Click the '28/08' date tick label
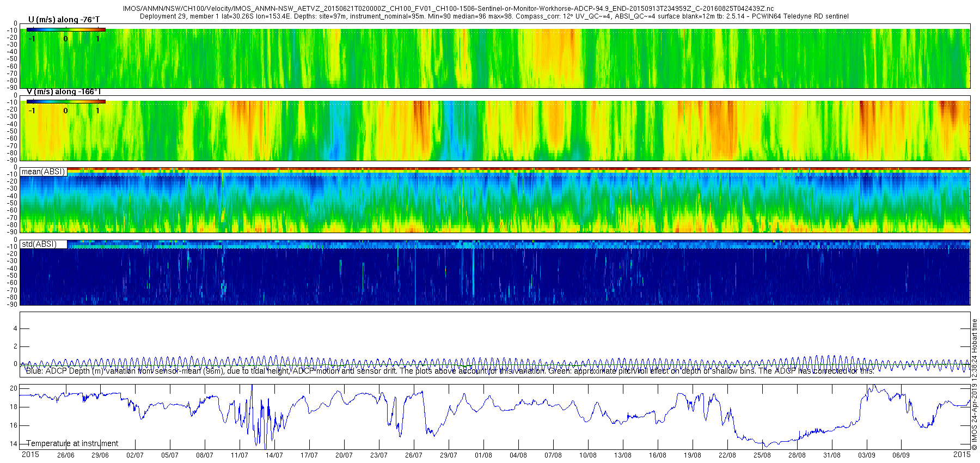 pyautogui.click(x=797, y=455)
